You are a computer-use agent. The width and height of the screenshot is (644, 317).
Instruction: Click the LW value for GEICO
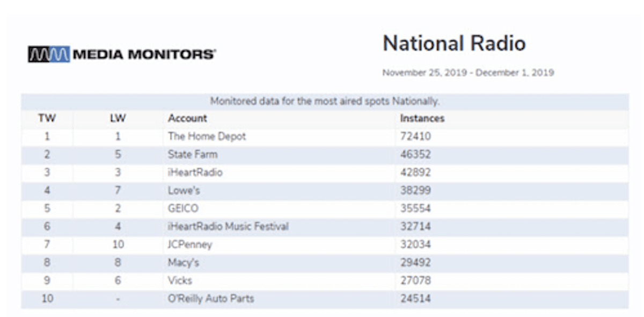(x=118, y=208)
